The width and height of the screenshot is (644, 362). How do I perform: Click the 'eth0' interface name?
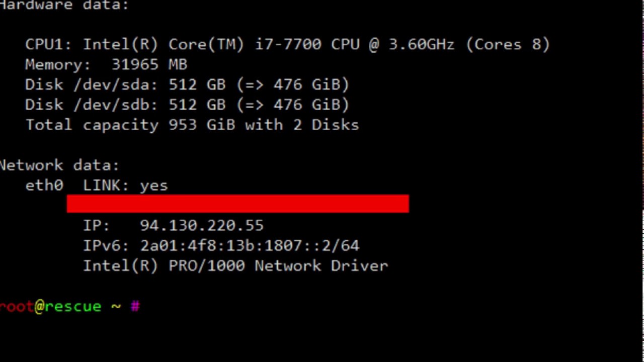(44, 186)
